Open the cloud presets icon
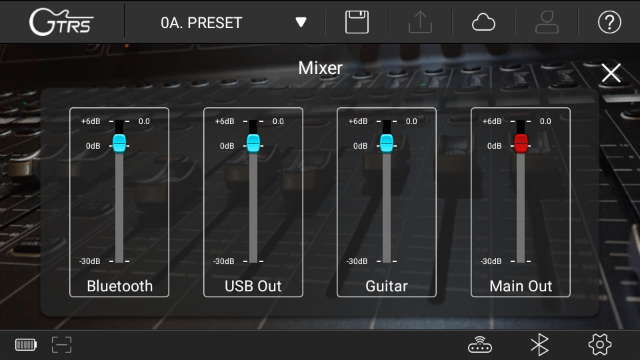640x360 pixels. click(x=483, y=22)
